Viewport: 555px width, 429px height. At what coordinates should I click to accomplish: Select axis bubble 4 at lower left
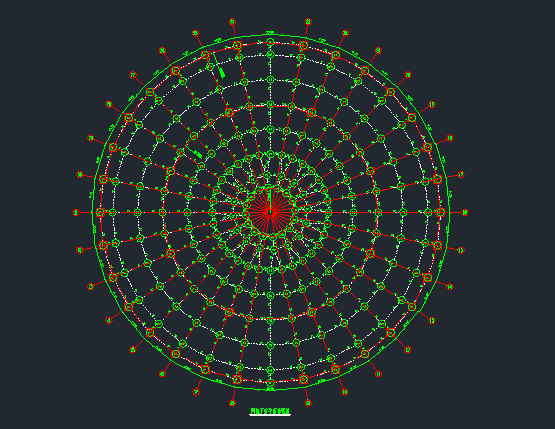[x=109, y=320]
